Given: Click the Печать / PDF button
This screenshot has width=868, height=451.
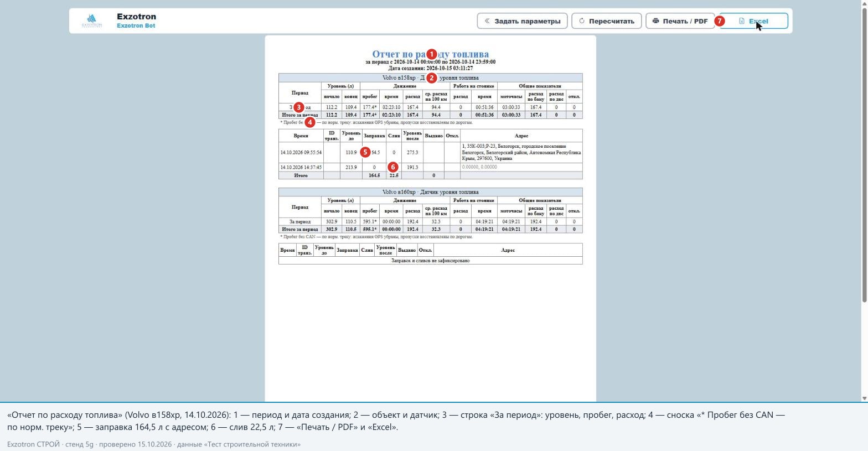Looking at the screenshot, I should click(x=680, y=21).
